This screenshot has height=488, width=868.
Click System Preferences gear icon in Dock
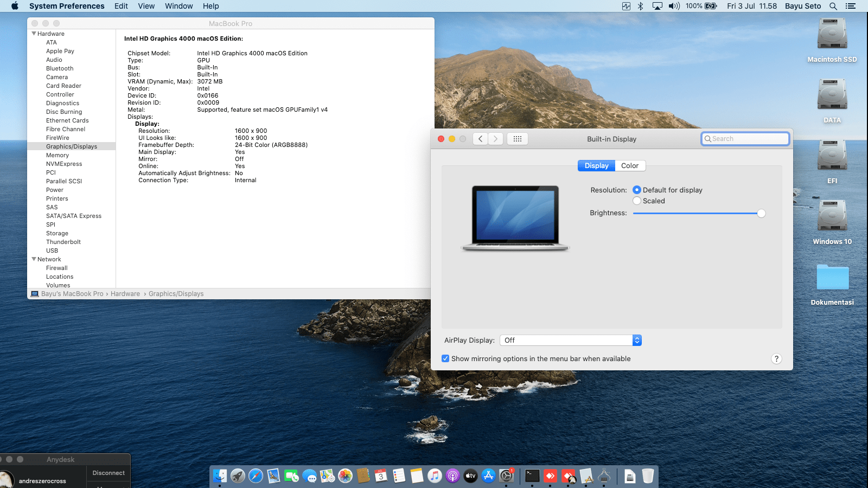point(506,476)
